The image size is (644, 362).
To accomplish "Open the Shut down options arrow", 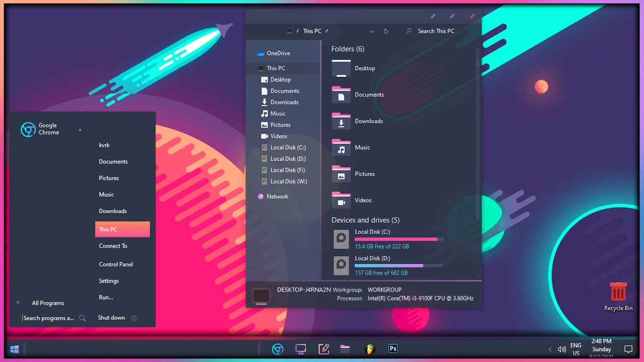I will [134, 318].
